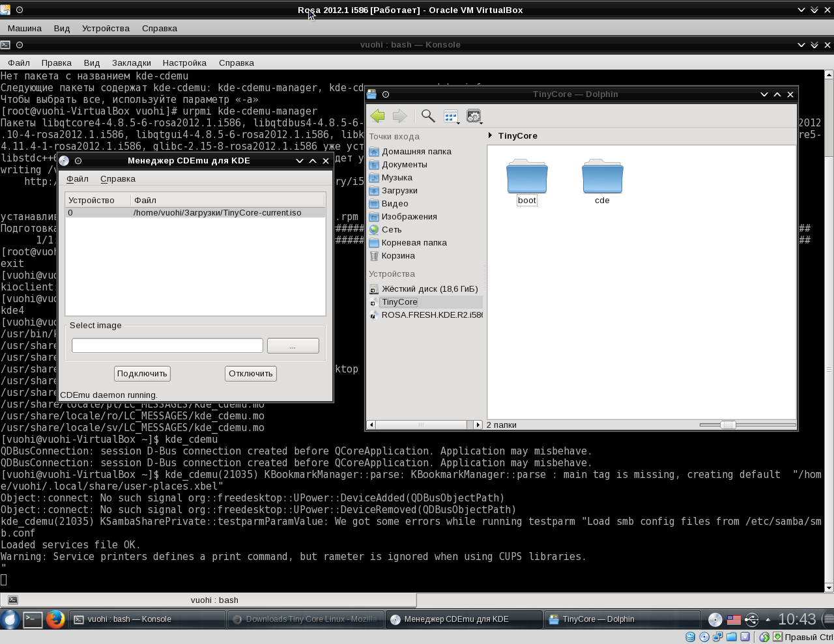Show hidden system tray icons
The image size is (834, 644).
pyautogui.click(x=768, y=619)
